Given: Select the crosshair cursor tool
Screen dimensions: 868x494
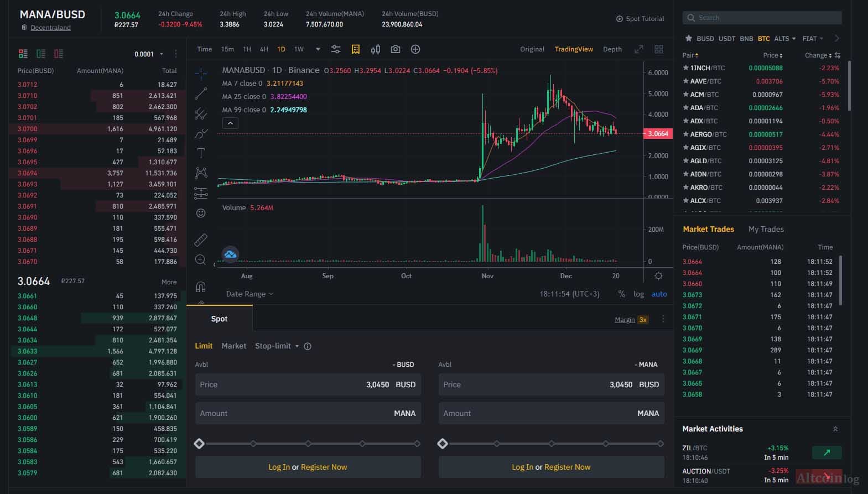Looking at the screenshot, I should click(201, 73).
